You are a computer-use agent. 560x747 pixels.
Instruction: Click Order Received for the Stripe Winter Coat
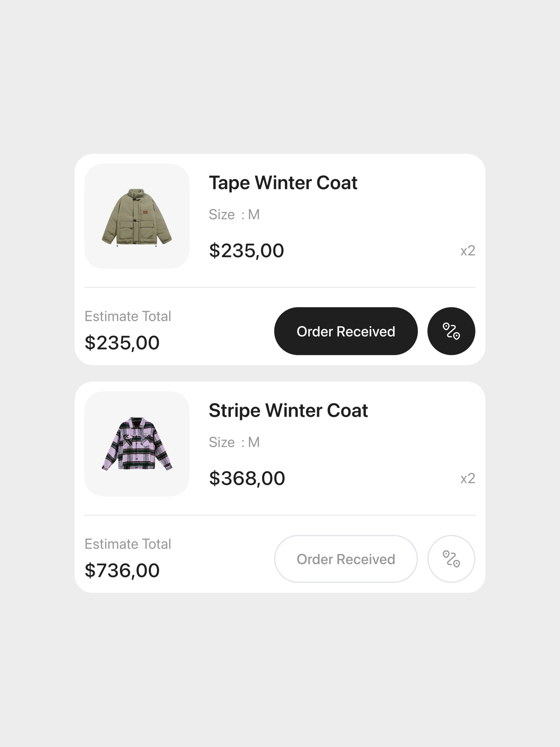click(x=346, y=559)
